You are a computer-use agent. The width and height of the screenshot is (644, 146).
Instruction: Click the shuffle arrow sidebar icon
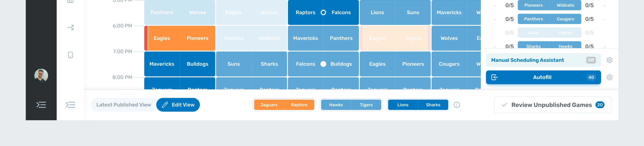[x=70, y=27]
